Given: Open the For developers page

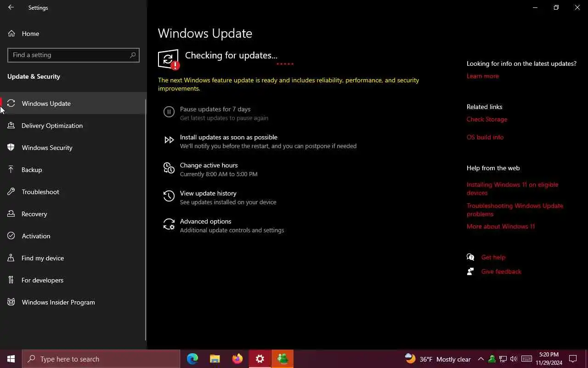Looking at the screenshot, I should pos(73,280).
